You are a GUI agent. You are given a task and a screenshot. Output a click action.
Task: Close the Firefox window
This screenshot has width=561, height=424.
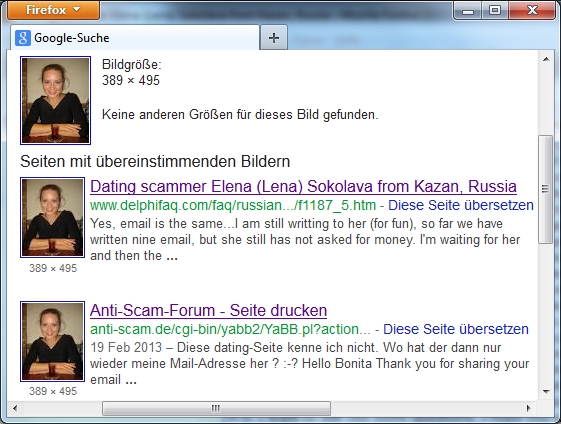(532, 11)
